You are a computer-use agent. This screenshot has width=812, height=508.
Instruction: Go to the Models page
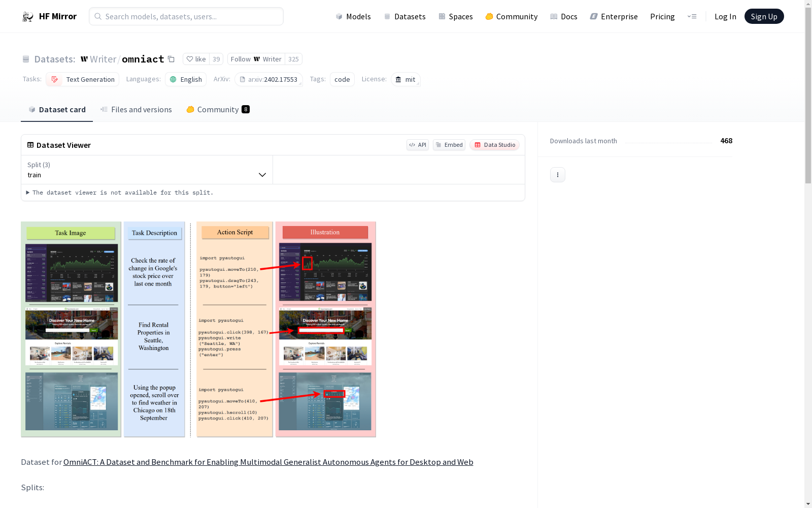353,16
